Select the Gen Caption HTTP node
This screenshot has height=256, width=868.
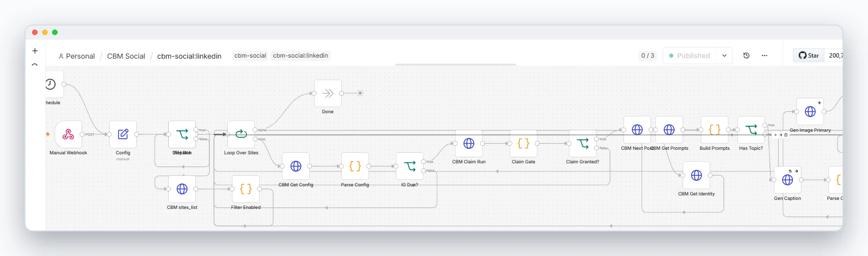click(x=787, y=180)
